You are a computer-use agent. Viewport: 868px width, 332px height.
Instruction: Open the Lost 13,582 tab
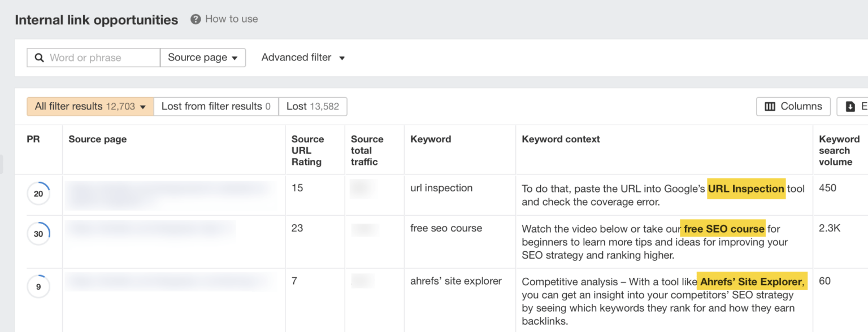coord(313,106)
